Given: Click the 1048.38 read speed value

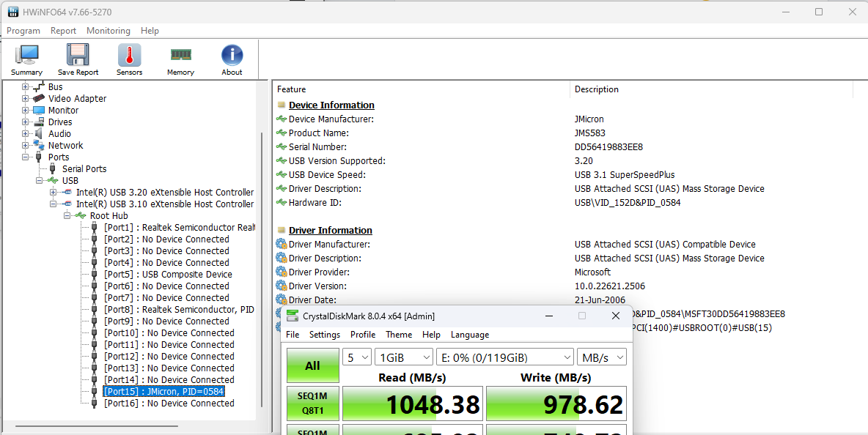Looking at the screenshot, I should (x=433, y=404).
